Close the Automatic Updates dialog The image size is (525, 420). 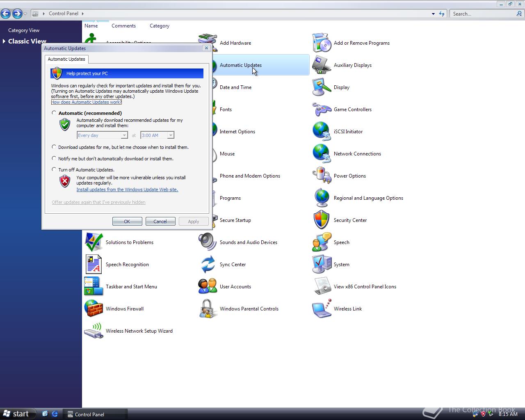point(206,48)
